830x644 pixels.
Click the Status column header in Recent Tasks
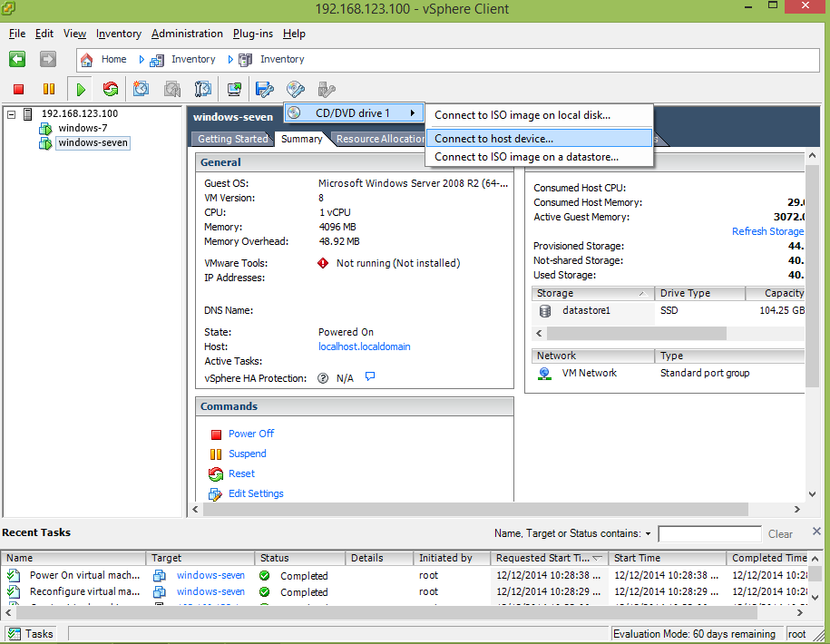[x=299, y=558]
